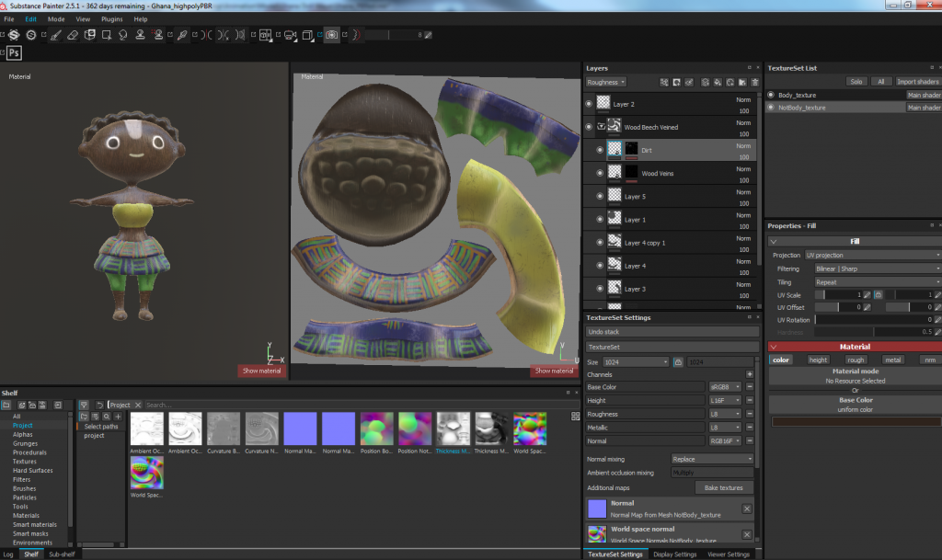The height and width of the screenshot is (560, 942).
Task: Select the Paint brush tool
Action: [x=55, y=36]
